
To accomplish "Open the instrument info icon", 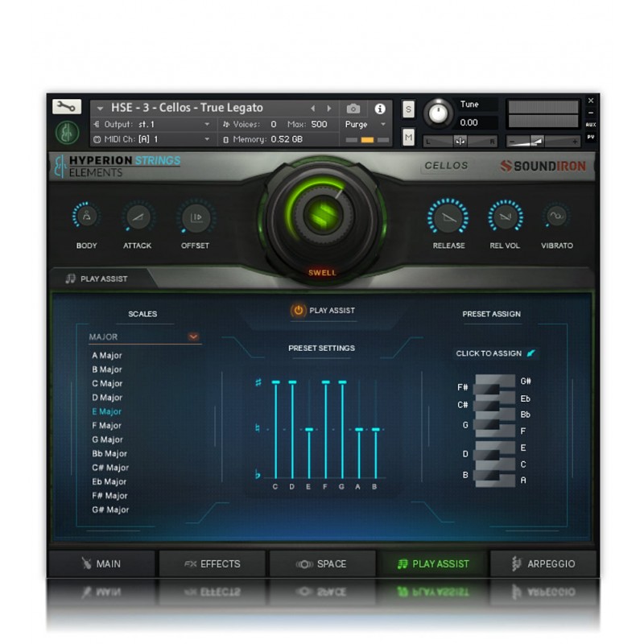I will [x=379, y=108].
